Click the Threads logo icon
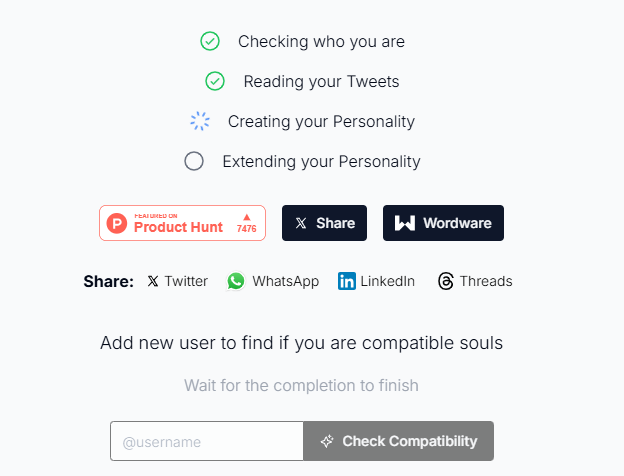The width and height of the screenshot is (624, 476). click(x=446, y=281)
